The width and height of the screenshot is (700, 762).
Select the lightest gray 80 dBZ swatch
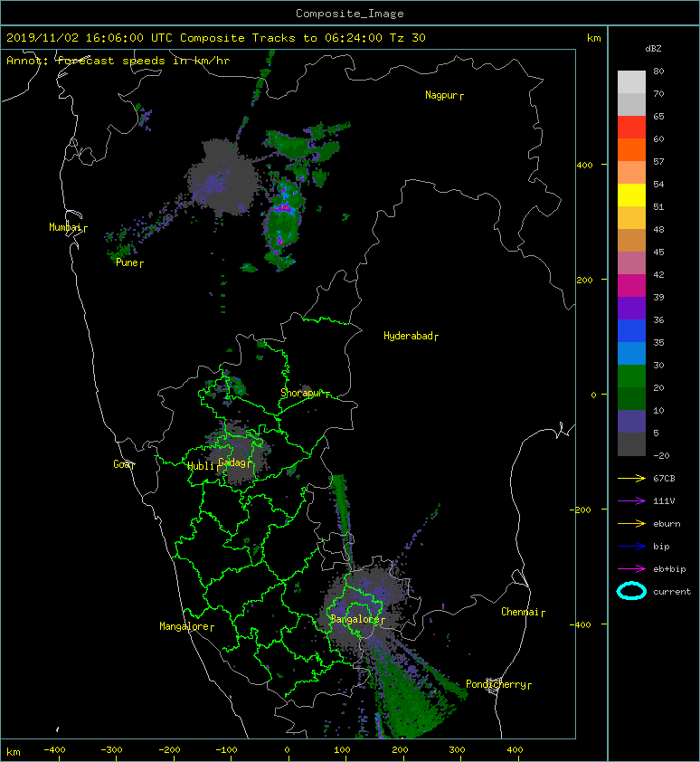tap(631, 82)
